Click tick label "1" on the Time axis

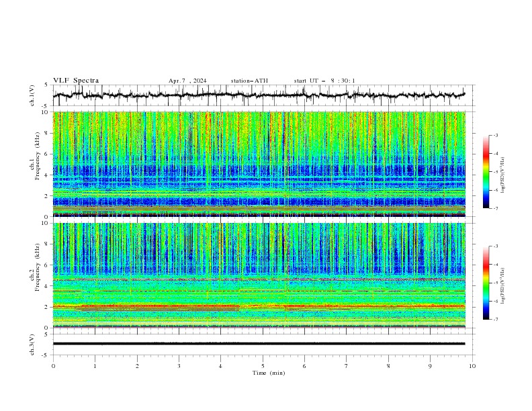[95, 366]
